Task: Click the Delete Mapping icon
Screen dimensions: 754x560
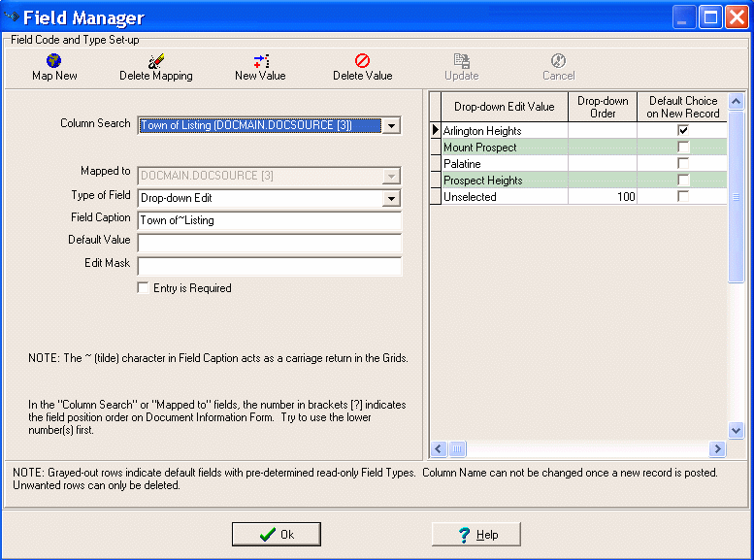Action: click(155, 60)
